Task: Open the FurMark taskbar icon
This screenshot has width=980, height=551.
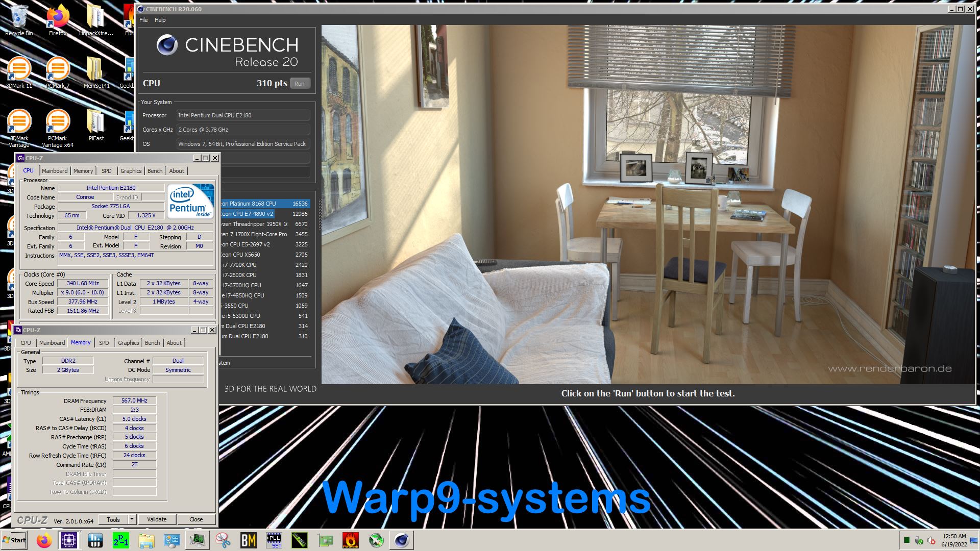Action: 351,540
